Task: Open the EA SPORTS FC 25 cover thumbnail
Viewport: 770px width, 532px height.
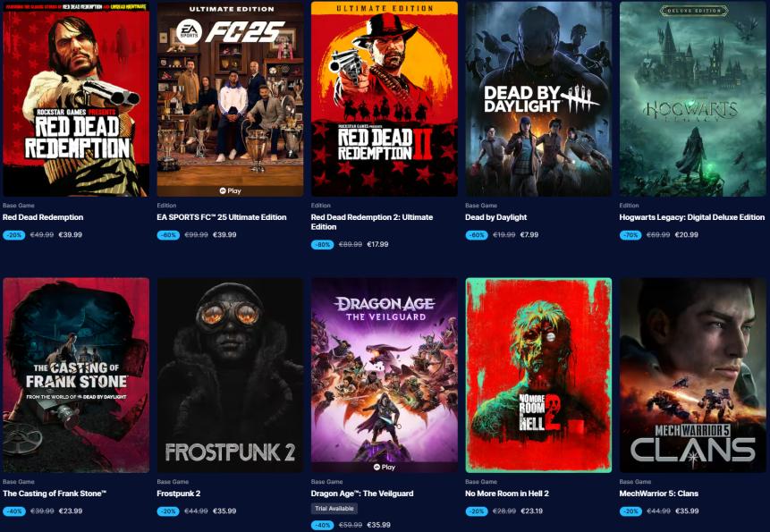Action: tap(231, 99)
